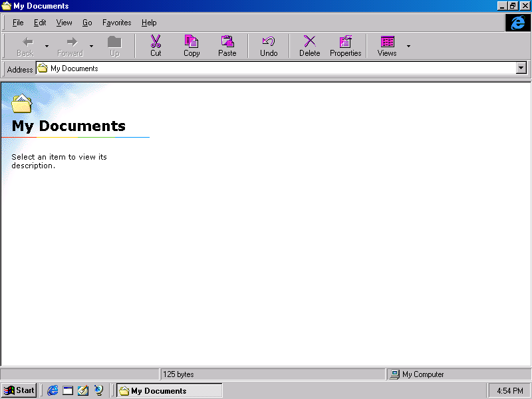Close the My Documents window

(x=525, y=6)
